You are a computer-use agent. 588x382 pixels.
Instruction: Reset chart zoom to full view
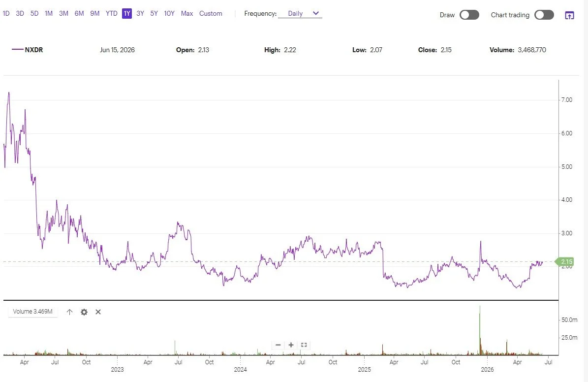pos(304,345)
